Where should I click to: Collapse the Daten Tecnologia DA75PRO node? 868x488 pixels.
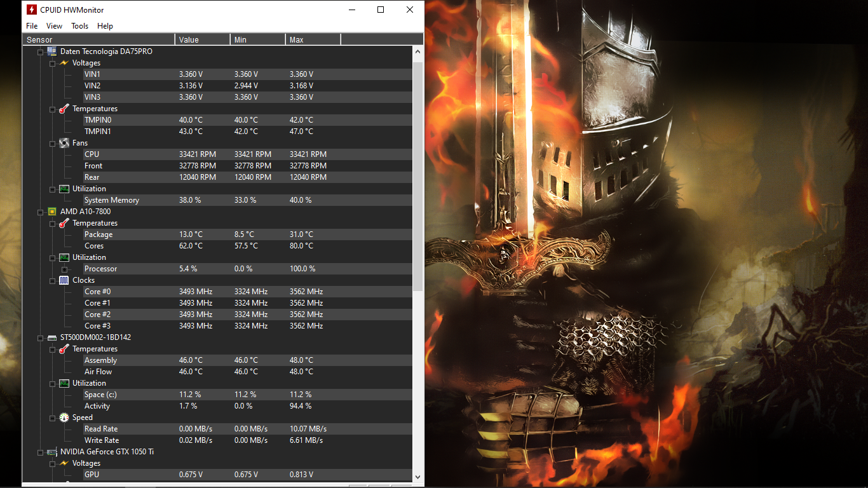(x=41, y=51)
